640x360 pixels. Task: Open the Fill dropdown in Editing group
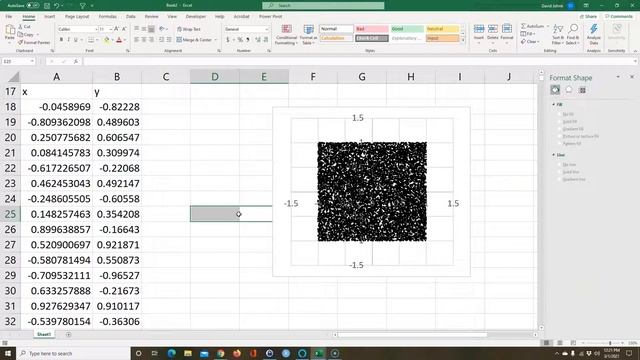(528, 34)
